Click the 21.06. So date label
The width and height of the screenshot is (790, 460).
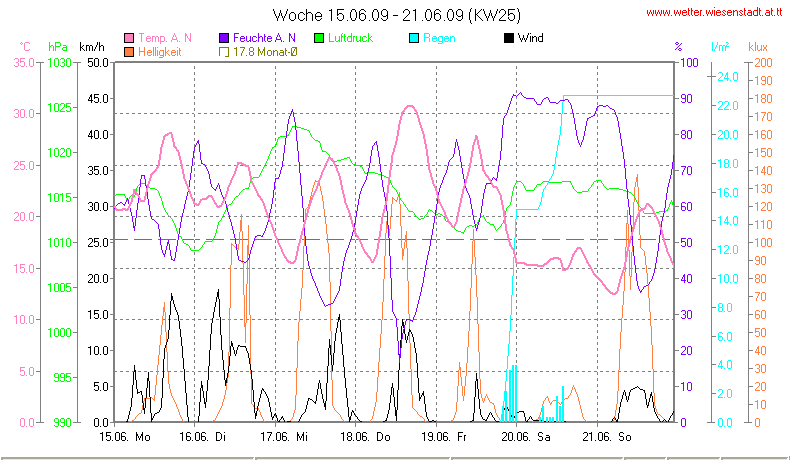click(x=607, y=437)
